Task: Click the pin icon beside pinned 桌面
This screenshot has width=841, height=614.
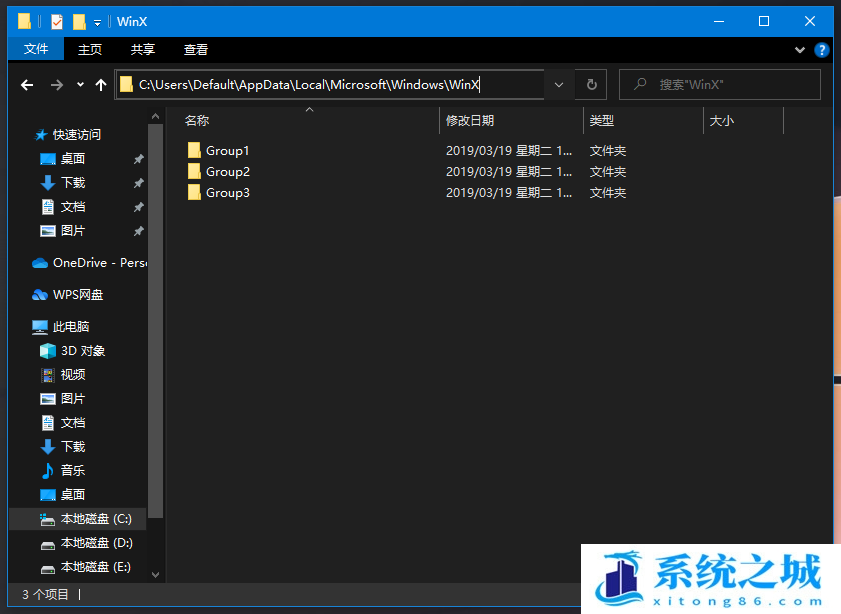Action: (138, 159)
